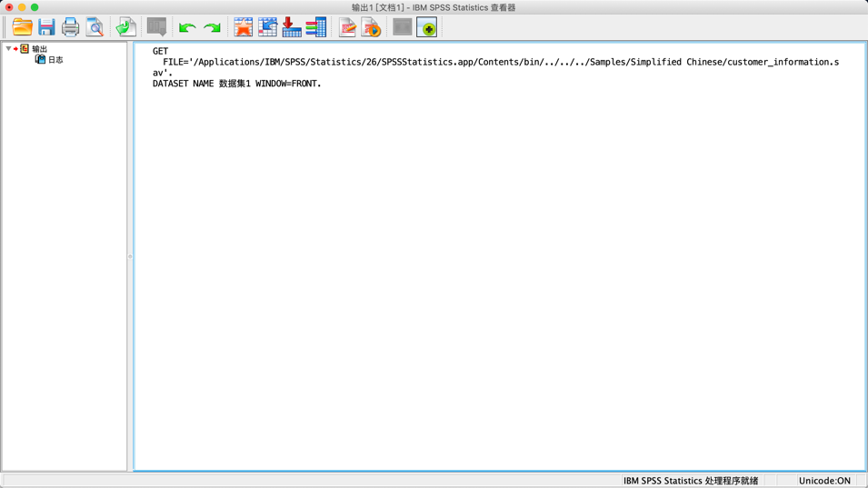Click the go to variable red arrow icon

click(x=292, y=27)
